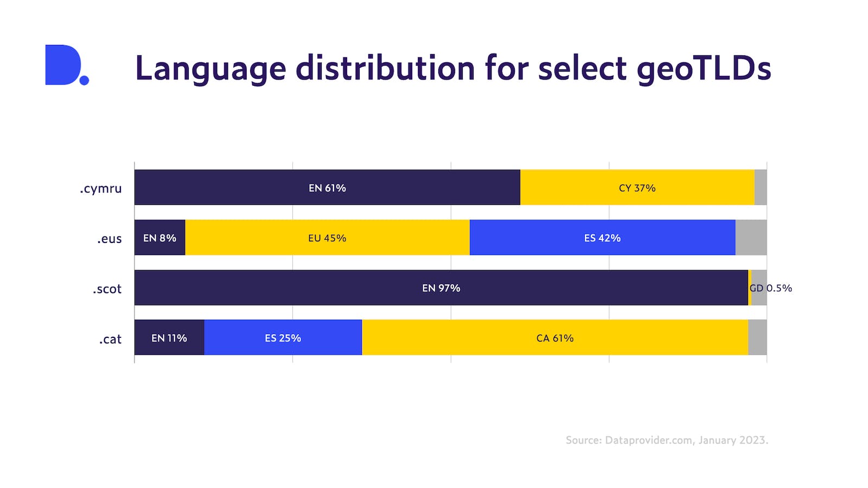The width and height of the screenshot is (868, 488).
Task: Click the gray segment in .cat bar
Action: [757, 338]
